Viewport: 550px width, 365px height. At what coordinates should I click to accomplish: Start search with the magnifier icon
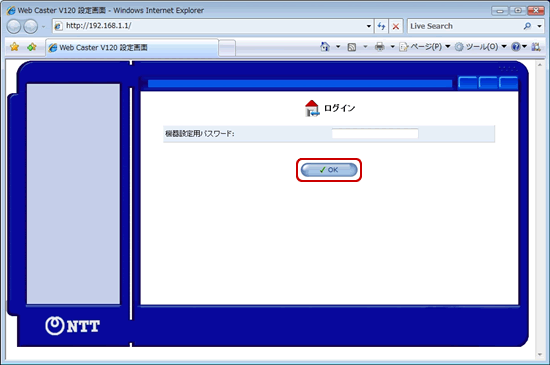[x=527, y=26]
